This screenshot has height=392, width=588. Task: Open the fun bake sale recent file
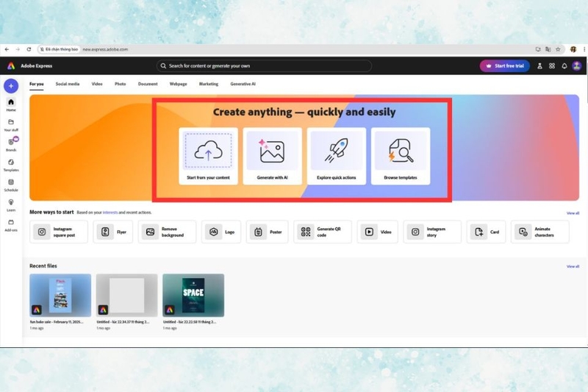tap(60, 295)
